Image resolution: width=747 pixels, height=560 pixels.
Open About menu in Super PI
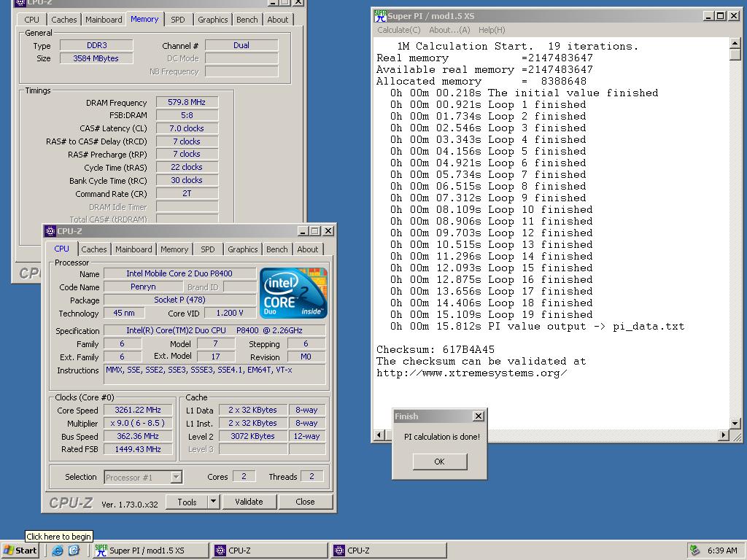[x=449, y=30]
